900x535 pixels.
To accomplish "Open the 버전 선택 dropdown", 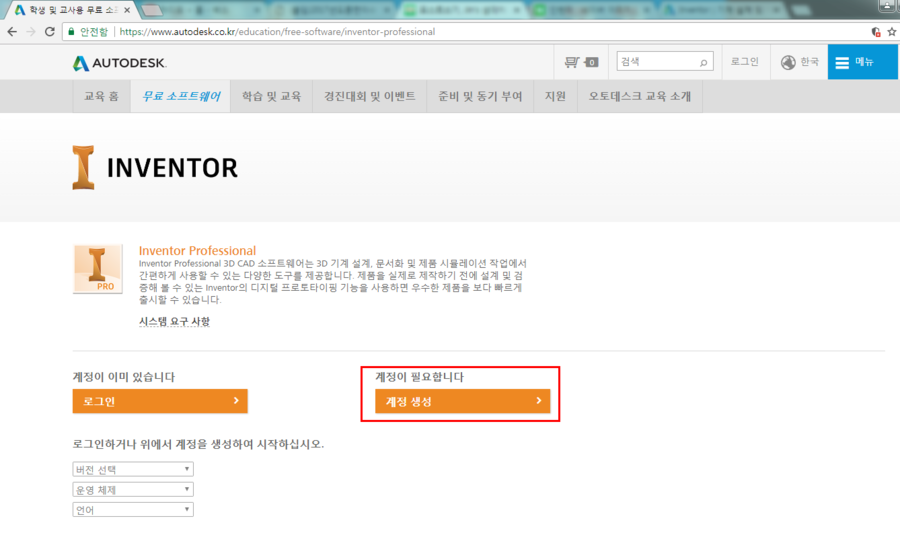I will click(133, 470).
